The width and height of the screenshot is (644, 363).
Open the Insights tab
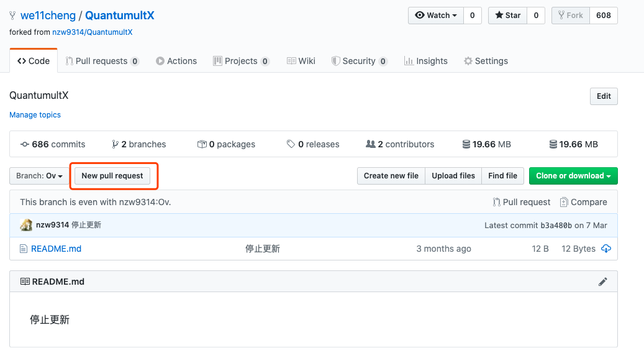point(426,61)
